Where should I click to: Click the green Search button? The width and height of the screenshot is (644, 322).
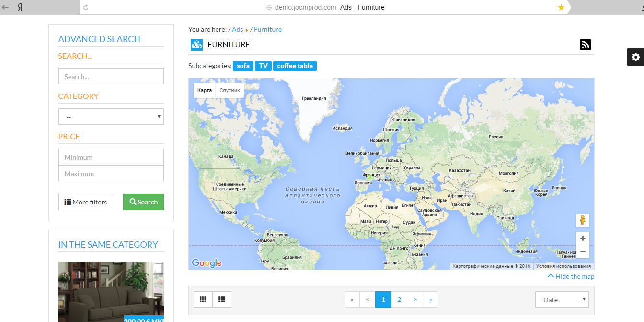tap(143, 202)
